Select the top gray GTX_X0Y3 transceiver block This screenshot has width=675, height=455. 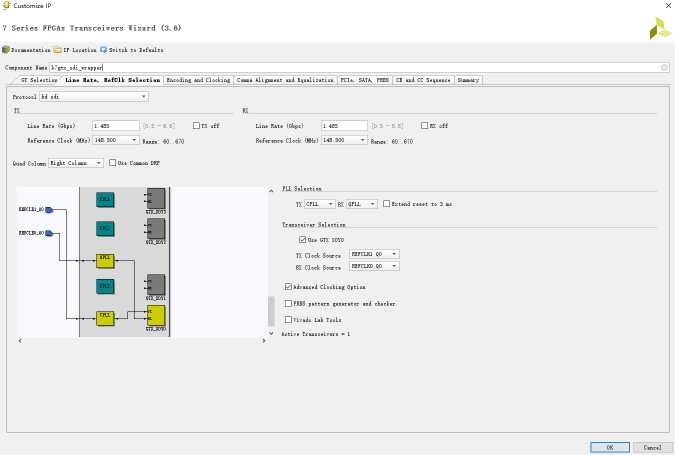[x=156, y=198]
